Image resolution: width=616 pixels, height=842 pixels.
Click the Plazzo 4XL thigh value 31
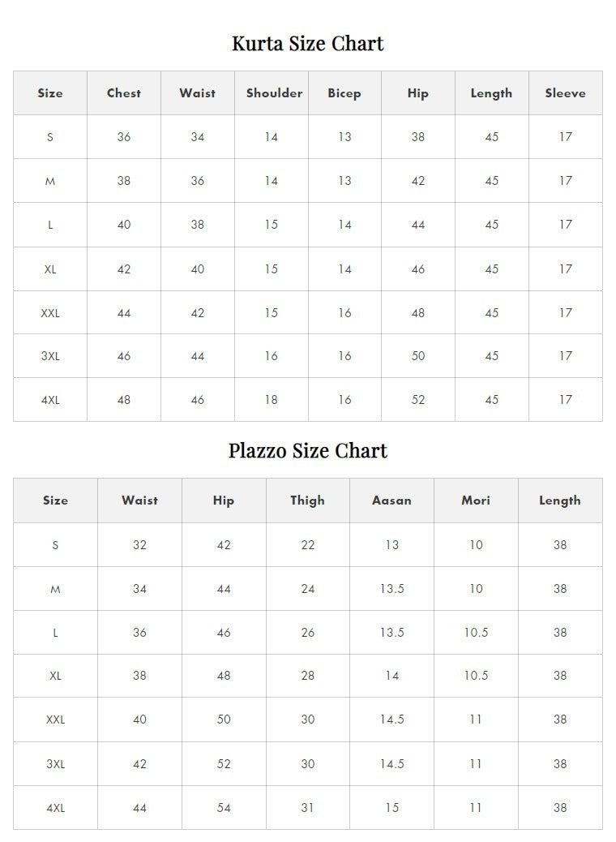pyautogui.click(x=307, y=808)
